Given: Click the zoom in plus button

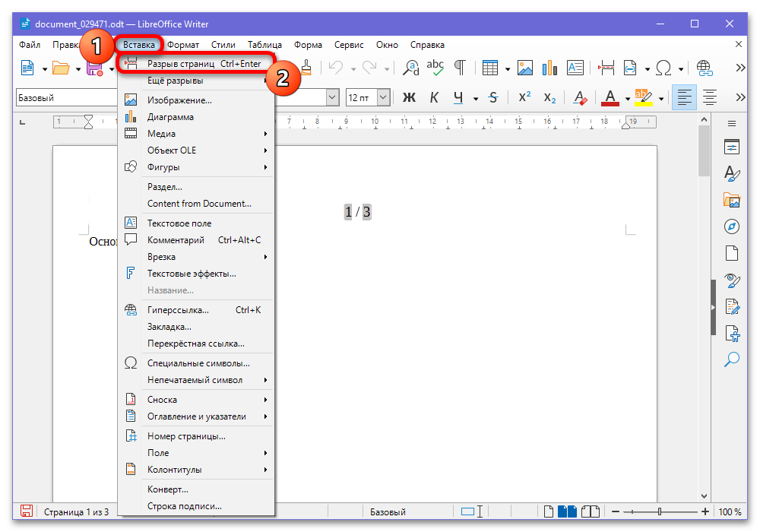Looking at the screenshot, I should pos(705,511).
